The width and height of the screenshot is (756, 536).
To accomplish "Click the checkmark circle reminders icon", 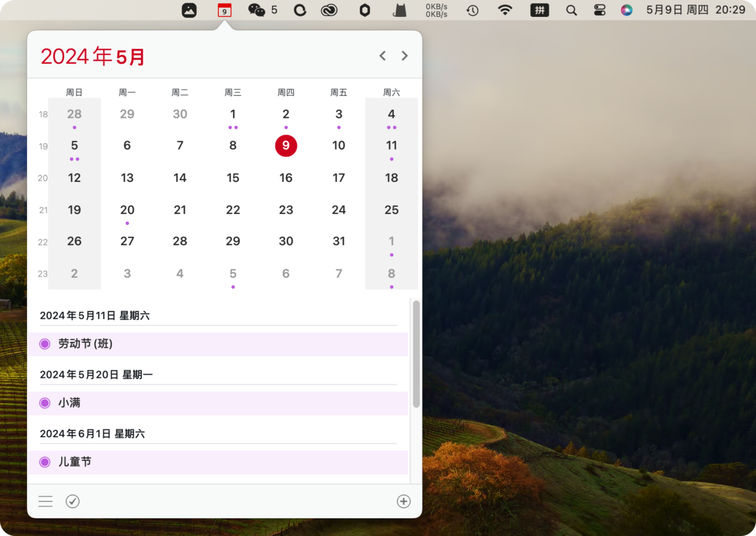I will pos(72,501).
